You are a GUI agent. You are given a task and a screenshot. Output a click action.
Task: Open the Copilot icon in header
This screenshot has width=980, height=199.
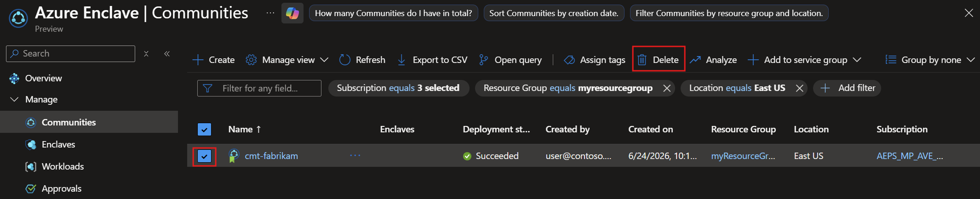click(292, 13)
